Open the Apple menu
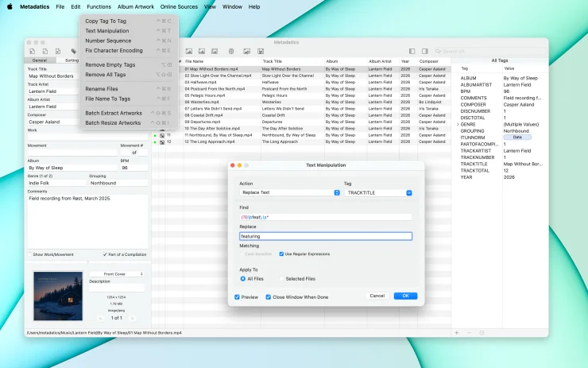This screenshot has width=588, height=368. point(10,6)
